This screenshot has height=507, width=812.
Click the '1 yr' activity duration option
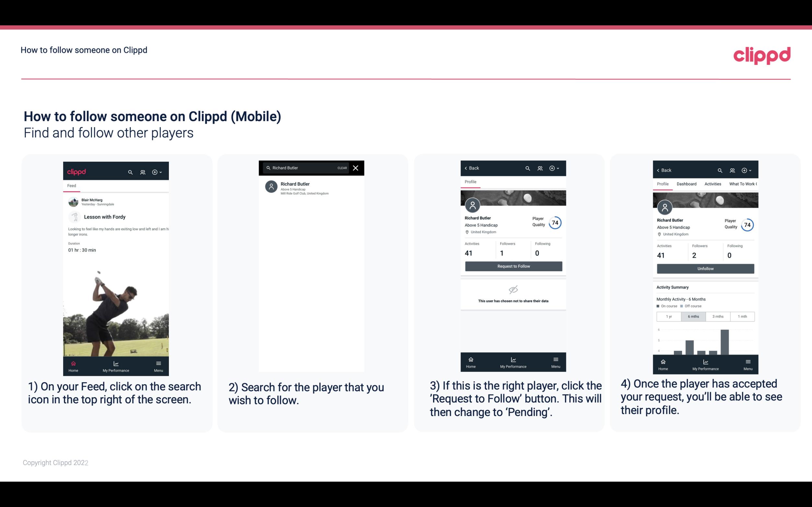pyautogui.click(x=669, y=316)
